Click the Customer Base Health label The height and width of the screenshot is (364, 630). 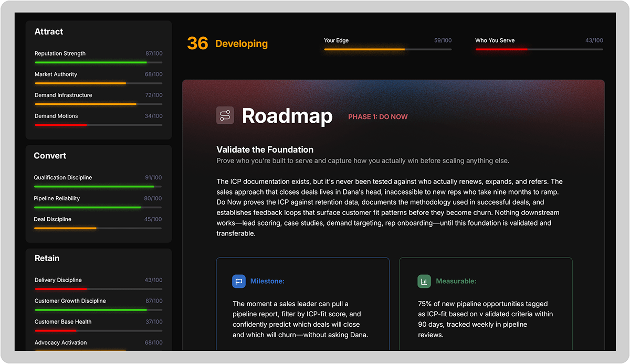63,322
